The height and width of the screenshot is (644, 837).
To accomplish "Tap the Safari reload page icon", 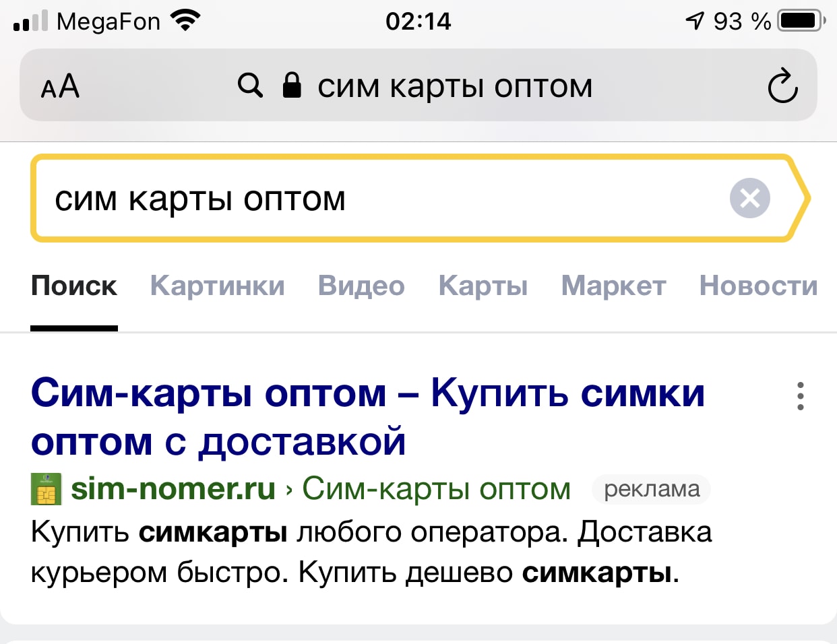I will (x=782, y=86).
